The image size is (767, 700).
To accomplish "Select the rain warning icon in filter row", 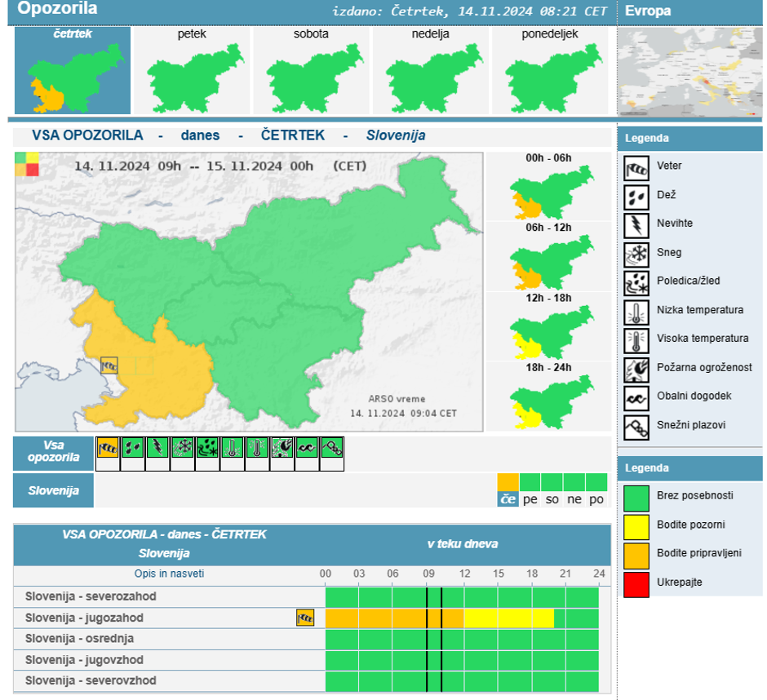I will 133,448.
